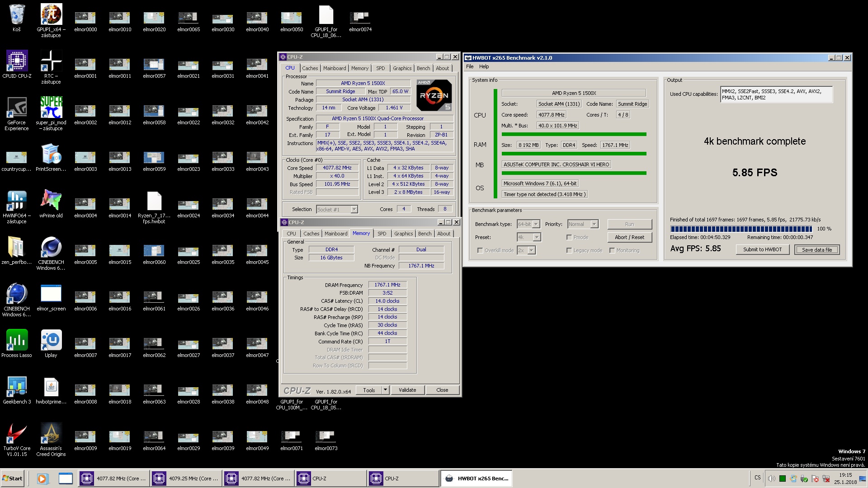868x488 pixels.
Task: Click the Core Speed 4077.82 MHz field
Action: 337,168
